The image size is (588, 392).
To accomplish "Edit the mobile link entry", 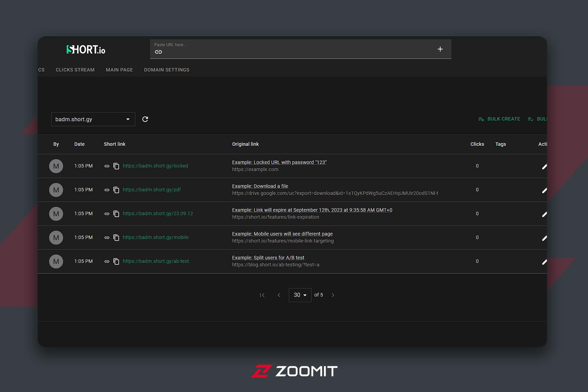I will coord(544,238).
